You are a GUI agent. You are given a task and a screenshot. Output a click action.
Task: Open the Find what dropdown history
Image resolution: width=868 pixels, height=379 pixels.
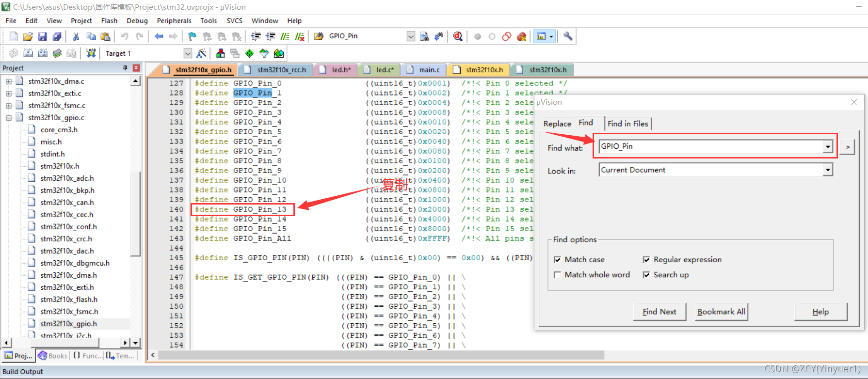[x=827, y=146]
